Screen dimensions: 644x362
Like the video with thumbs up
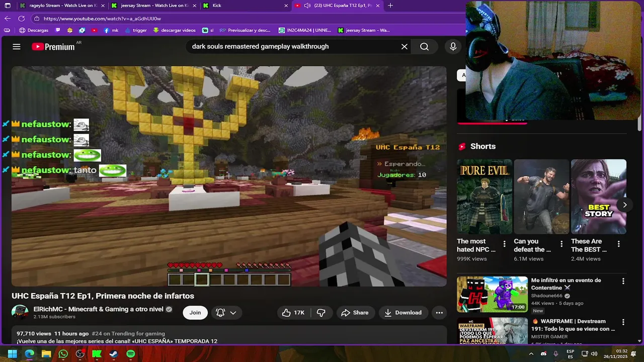[x=293, y=313]
